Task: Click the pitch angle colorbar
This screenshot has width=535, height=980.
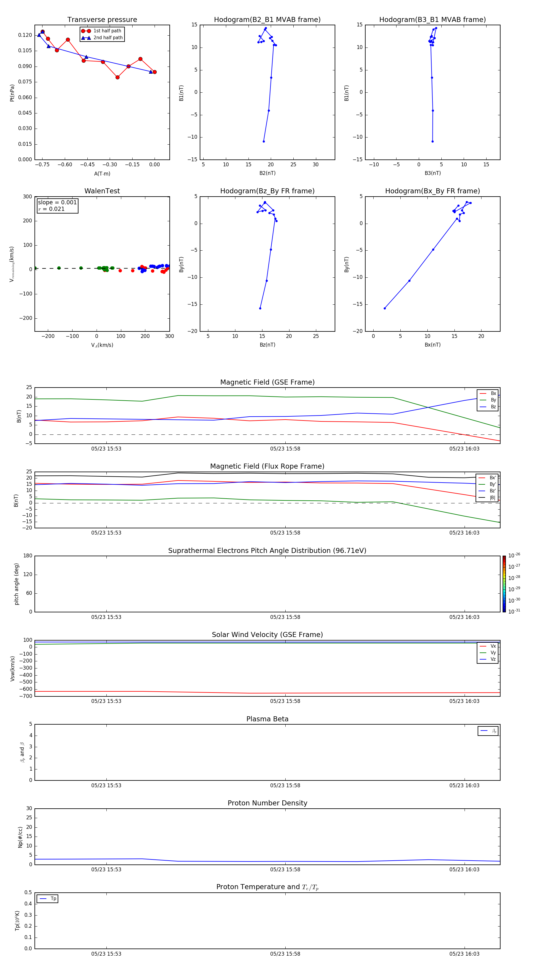Action: coord(504,584)
